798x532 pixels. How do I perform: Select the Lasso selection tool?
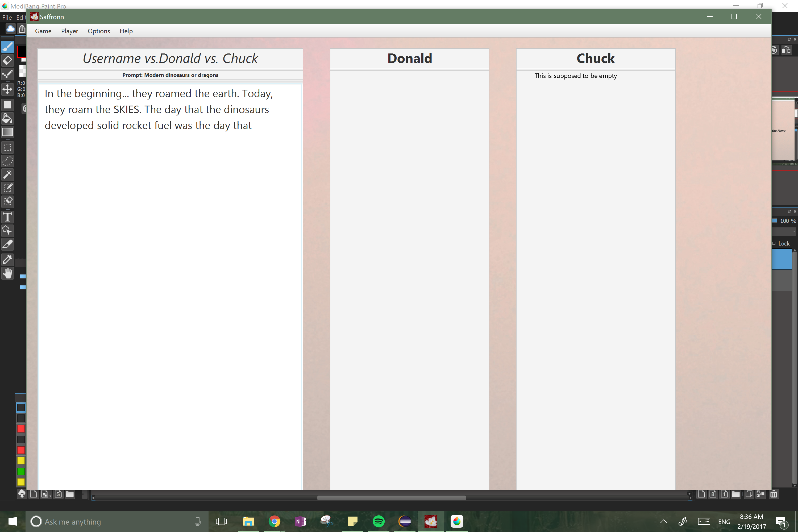coord(7,161)
